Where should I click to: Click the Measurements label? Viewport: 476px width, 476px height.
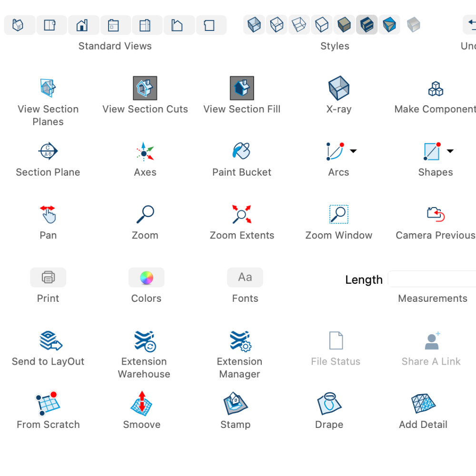(x=433, y=298)
